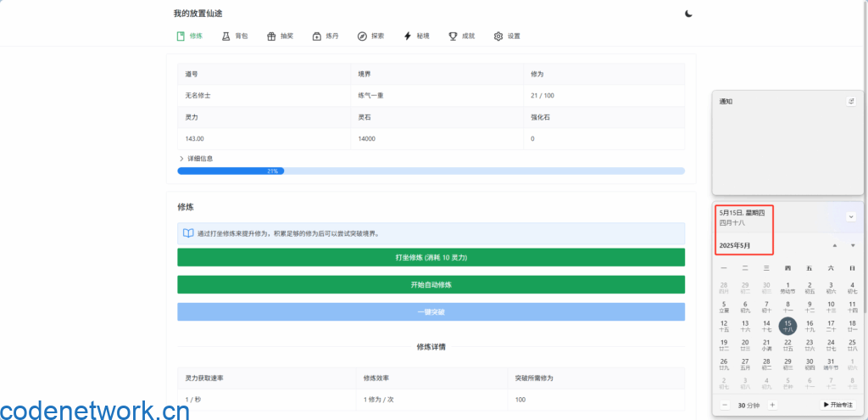The width and height of the screenshot is (868, 420).
Task: Clear notifications icon in 通知 panel
Action: 851,102
